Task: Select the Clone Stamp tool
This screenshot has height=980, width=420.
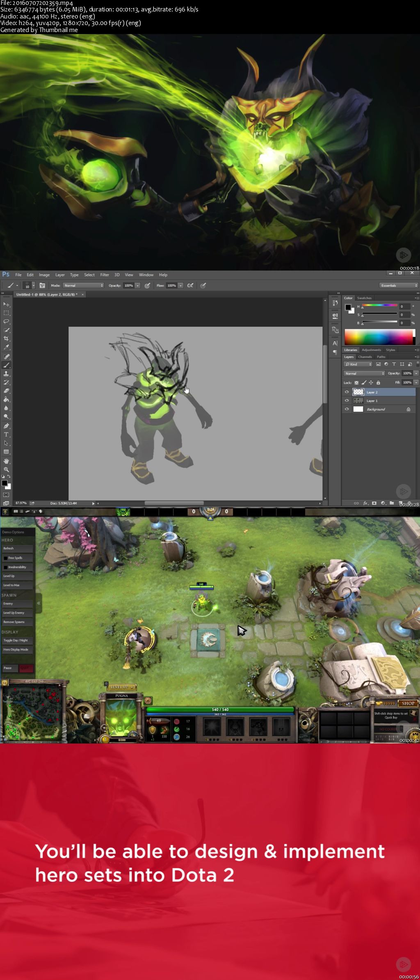Action: [x=6, y=374]
